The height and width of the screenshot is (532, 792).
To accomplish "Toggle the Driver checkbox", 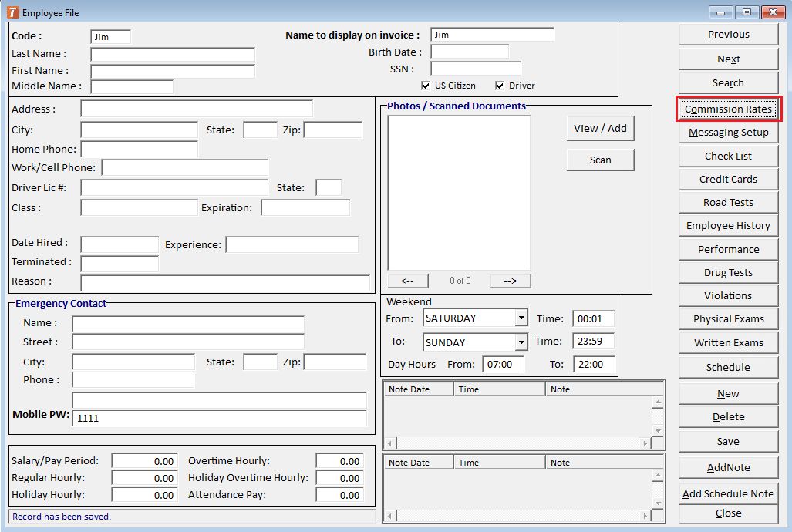I will point(500,86).
